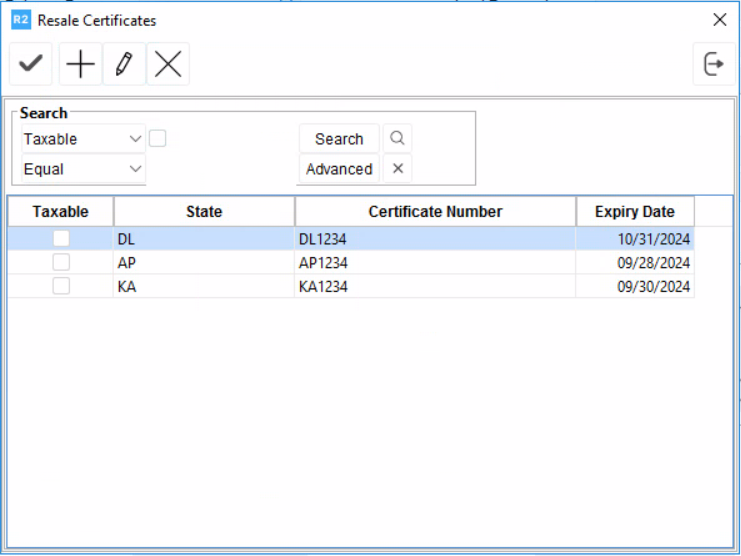
Task: Add a new resale certificate with plus icon
Action: (80, 65)
